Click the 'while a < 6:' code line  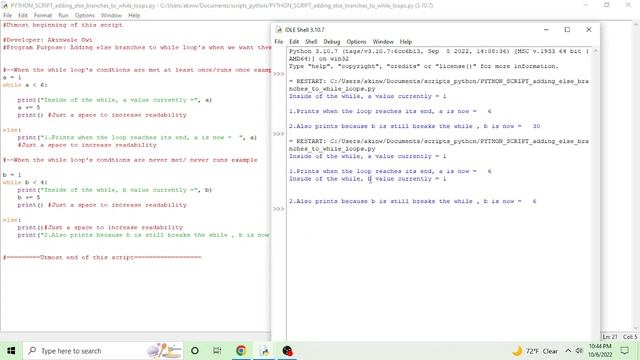[25, 85]
